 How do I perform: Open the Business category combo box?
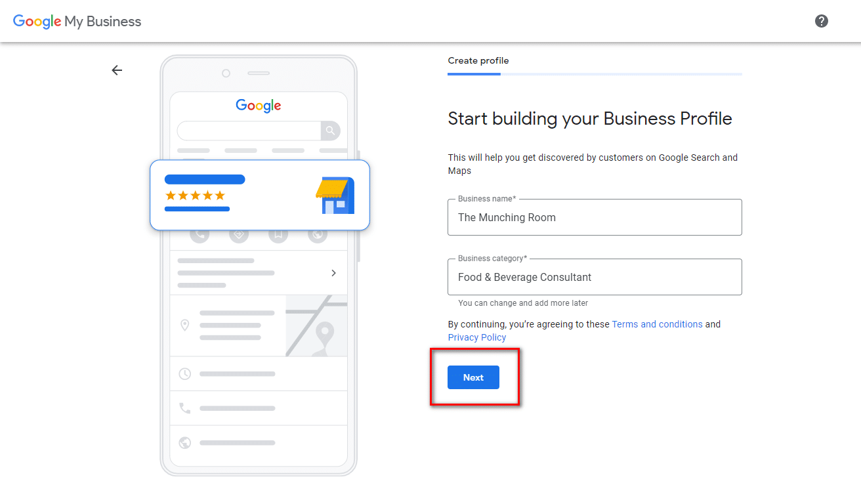coord(595,278)
